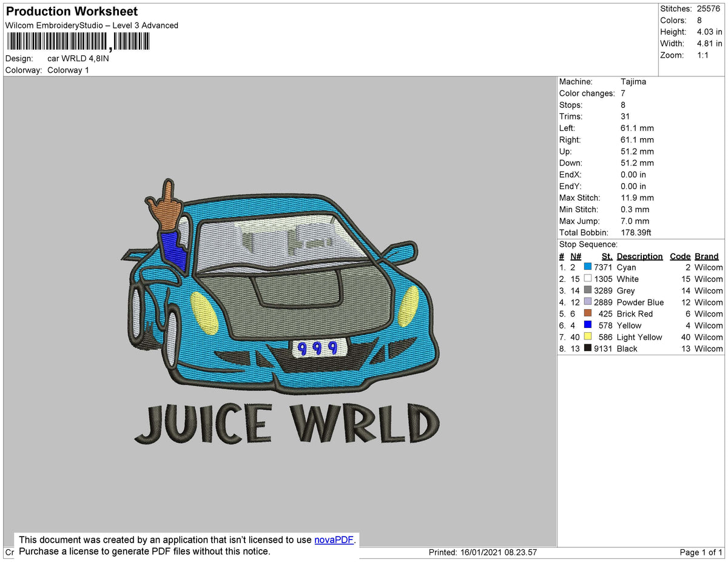The image size is (728, 562).
Task: Click the Brand column header
Action: tap(706, 256)
